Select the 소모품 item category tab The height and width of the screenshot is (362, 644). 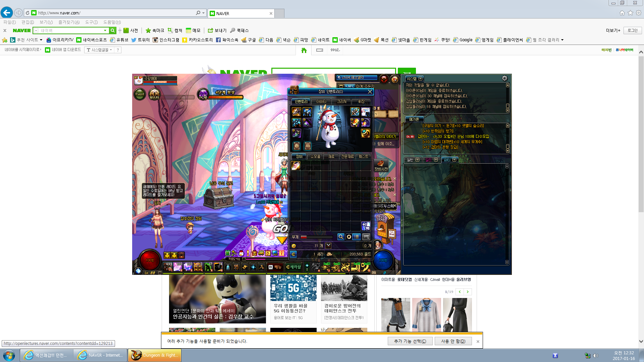coord(315,157)
